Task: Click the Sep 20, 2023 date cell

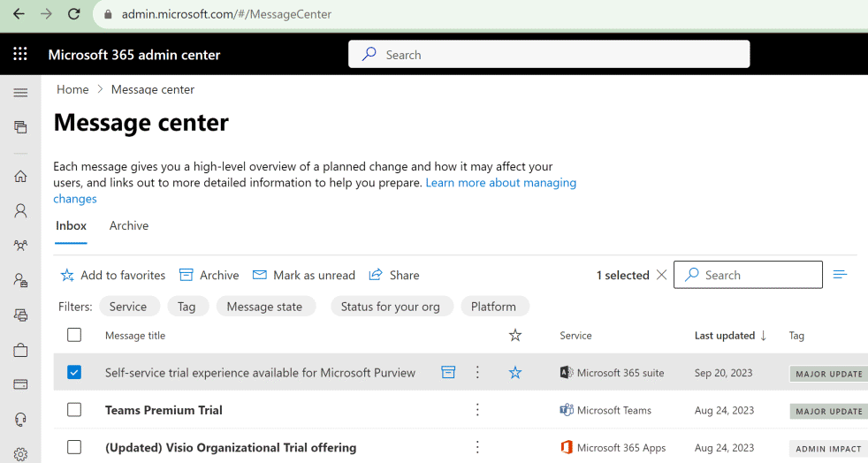Action: [724, 373]
